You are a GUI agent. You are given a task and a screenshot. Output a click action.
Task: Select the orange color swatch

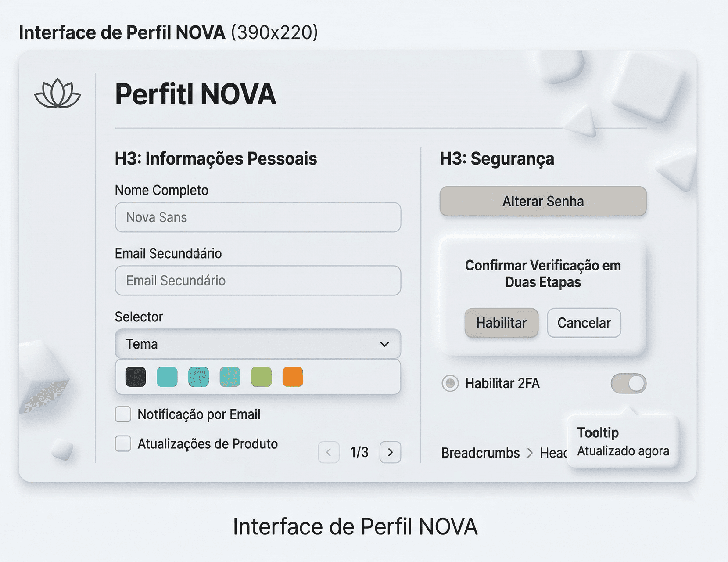[x=292, y=376]
